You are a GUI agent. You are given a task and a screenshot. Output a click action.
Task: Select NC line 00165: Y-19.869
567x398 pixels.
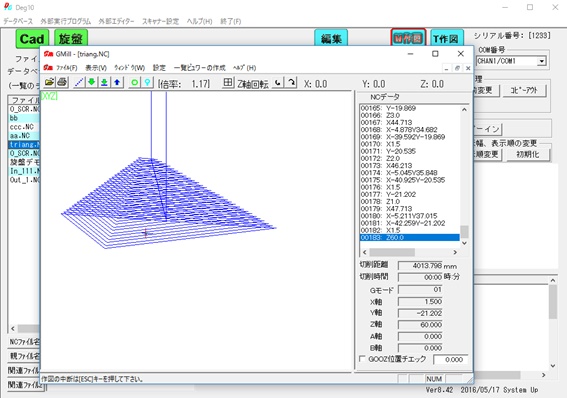410,108
